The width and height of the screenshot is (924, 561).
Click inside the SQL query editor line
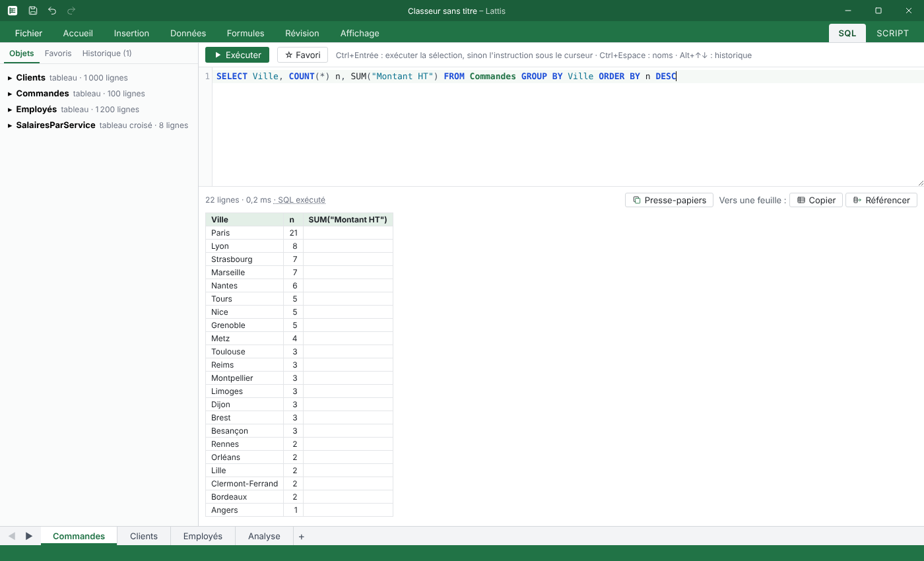click(x=568, y=77)
